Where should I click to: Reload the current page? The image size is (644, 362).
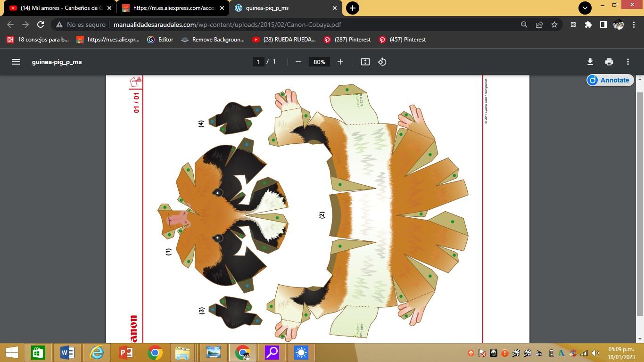(41, 25)
